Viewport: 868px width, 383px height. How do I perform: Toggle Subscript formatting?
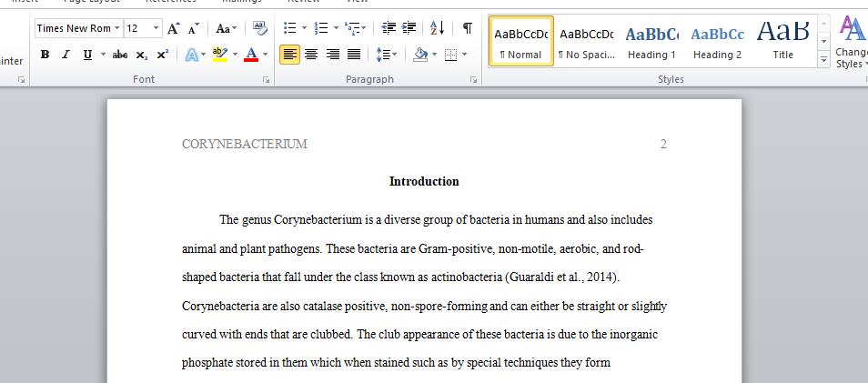(141, 55)
